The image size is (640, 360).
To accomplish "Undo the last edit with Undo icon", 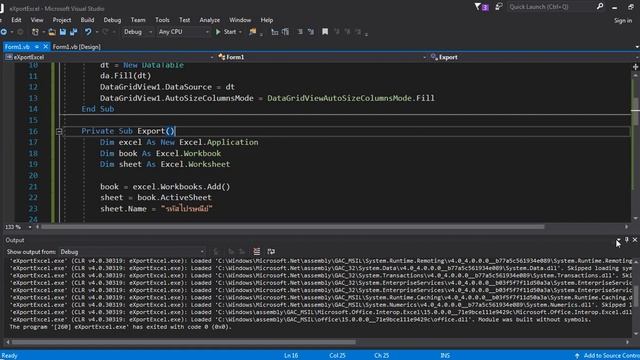I will coord(88,32).
